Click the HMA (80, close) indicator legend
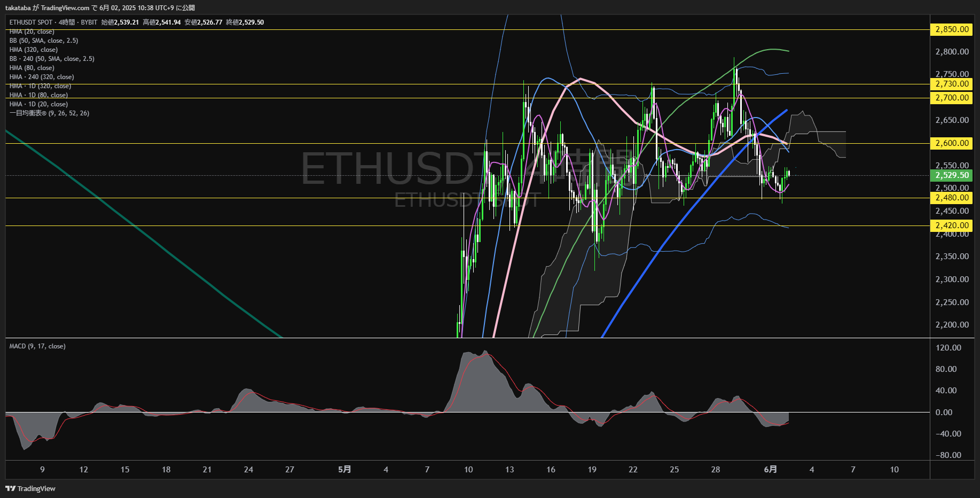 point(32,68)
